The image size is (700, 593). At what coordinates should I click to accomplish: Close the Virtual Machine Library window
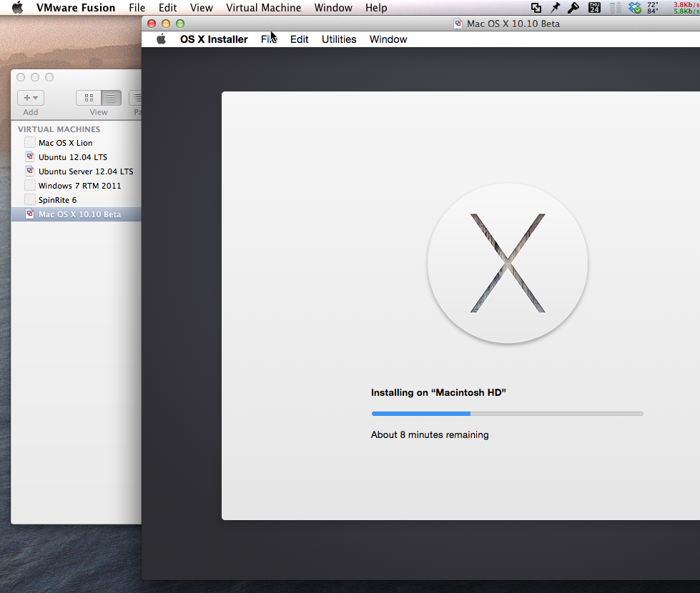coord(21,77)
